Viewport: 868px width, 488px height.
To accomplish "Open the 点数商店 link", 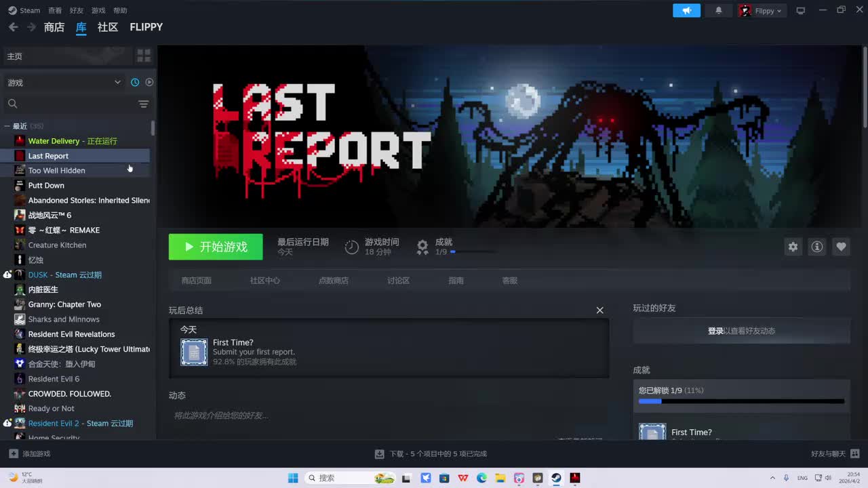I will point(334,281).
